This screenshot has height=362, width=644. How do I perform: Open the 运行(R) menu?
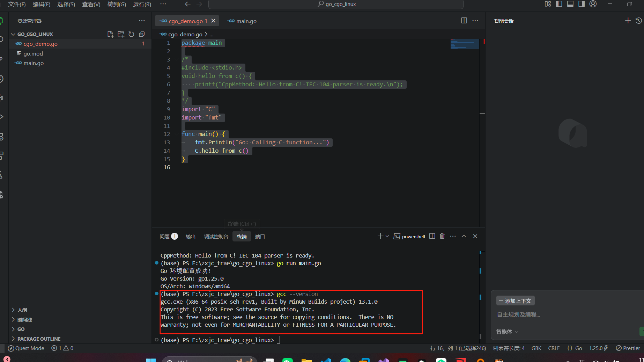[x=141, y=5]
